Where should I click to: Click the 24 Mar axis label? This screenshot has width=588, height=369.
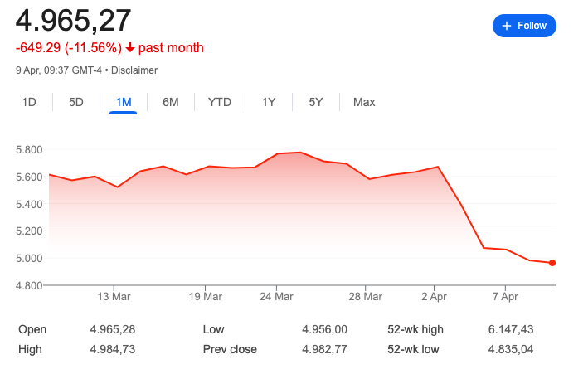tap(276, 297)
